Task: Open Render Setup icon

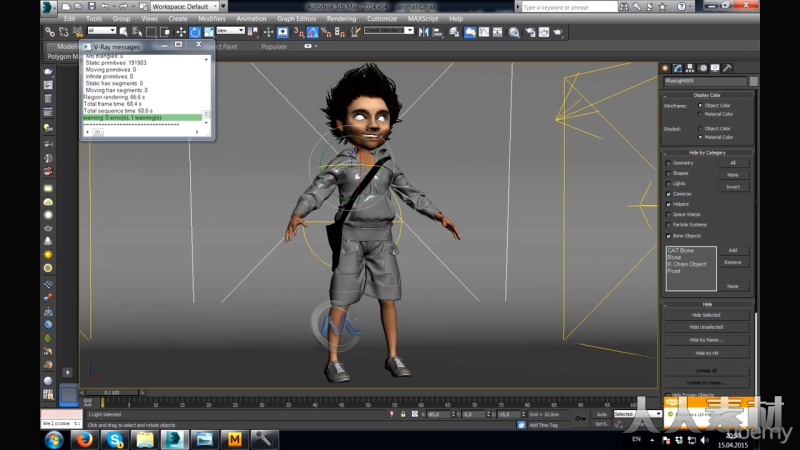Action: (531, 32)
